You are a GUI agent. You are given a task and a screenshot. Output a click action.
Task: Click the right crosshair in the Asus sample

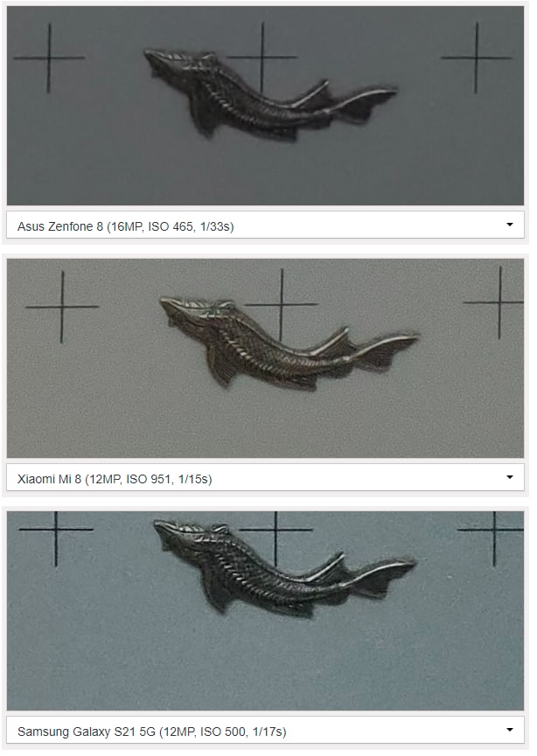(476, 58)
